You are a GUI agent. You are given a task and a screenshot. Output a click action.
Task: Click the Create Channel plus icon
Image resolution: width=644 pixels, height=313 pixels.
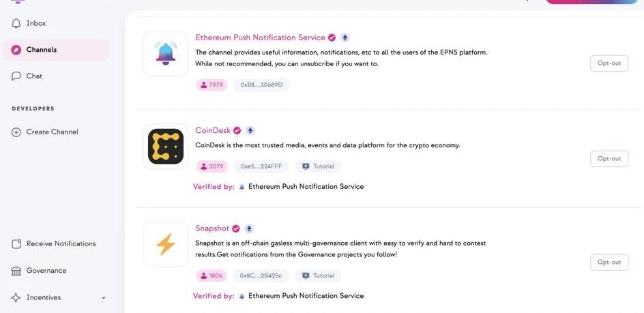(16, 132)
